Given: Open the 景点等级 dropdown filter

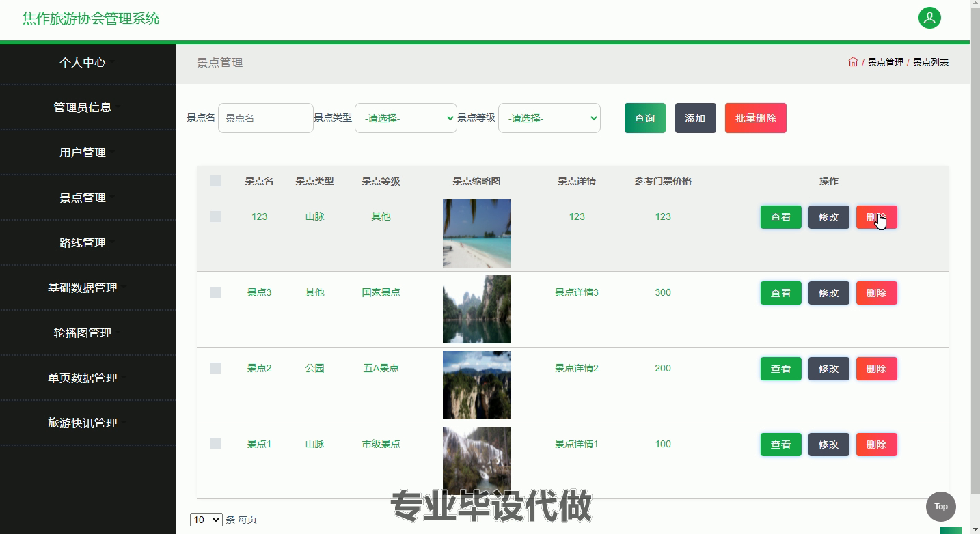Looking at the screenshot, I should [x=549, y=118].
